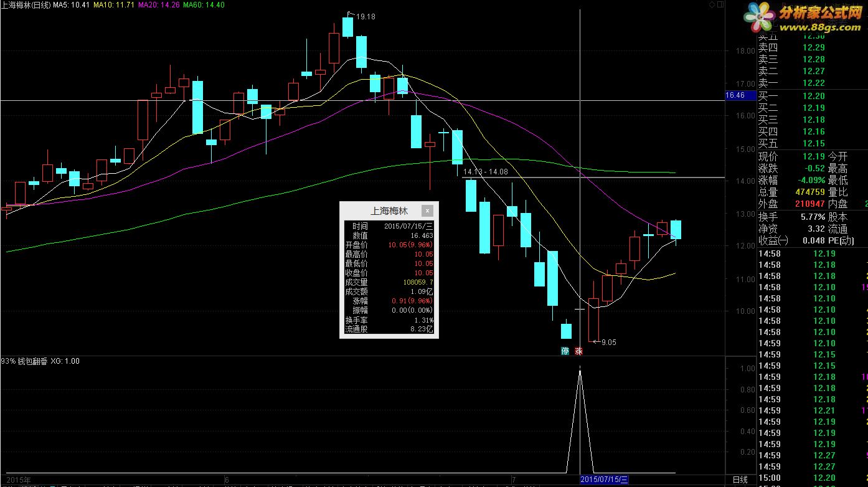Click the popup's 成交额 1.09亿 row

[389, 291]
